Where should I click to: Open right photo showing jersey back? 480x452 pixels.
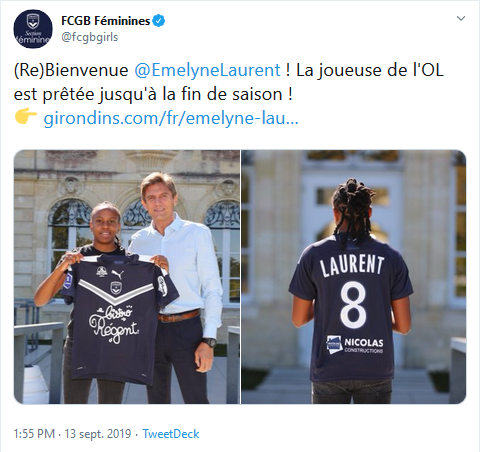[353, 277]
